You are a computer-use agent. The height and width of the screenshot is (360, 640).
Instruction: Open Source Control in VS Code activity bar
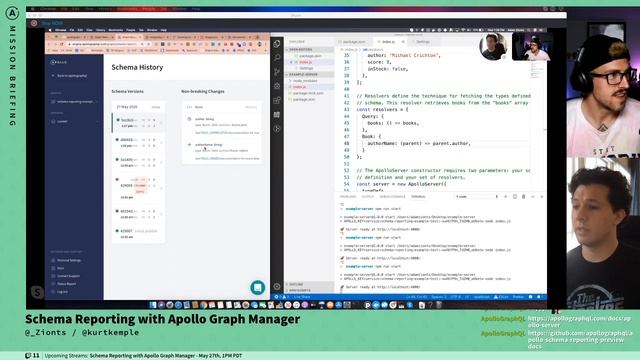click(x=277, y=72)
